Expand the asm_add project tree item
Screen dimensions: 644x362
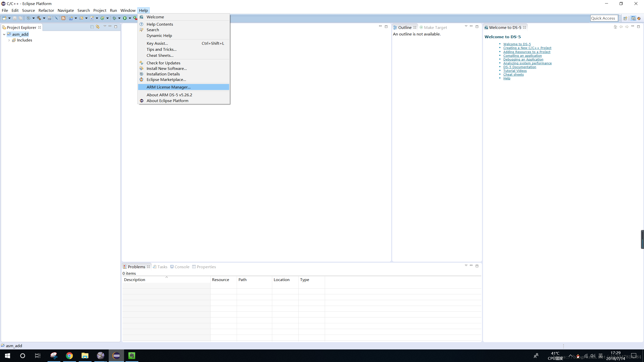coord(5,34)
